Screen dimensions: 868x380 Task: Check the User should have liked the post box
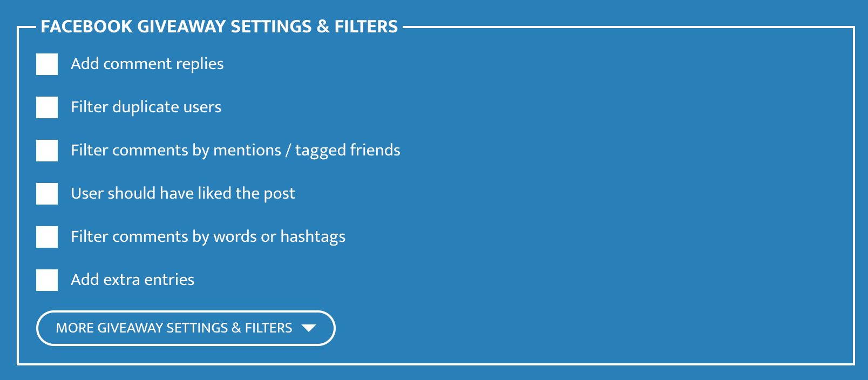[x=46, y=193]
